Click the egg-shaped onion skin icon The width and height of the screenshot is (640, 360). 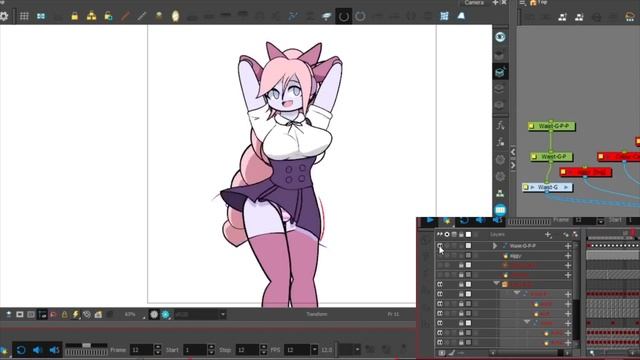(175, 16)
